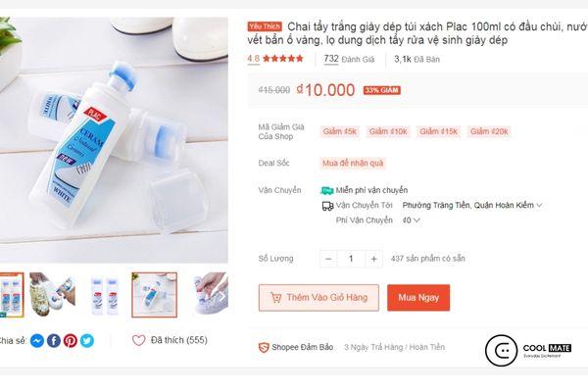Decrease quantity with minus button
Viewport: 588px width, 392px height.
328,259
